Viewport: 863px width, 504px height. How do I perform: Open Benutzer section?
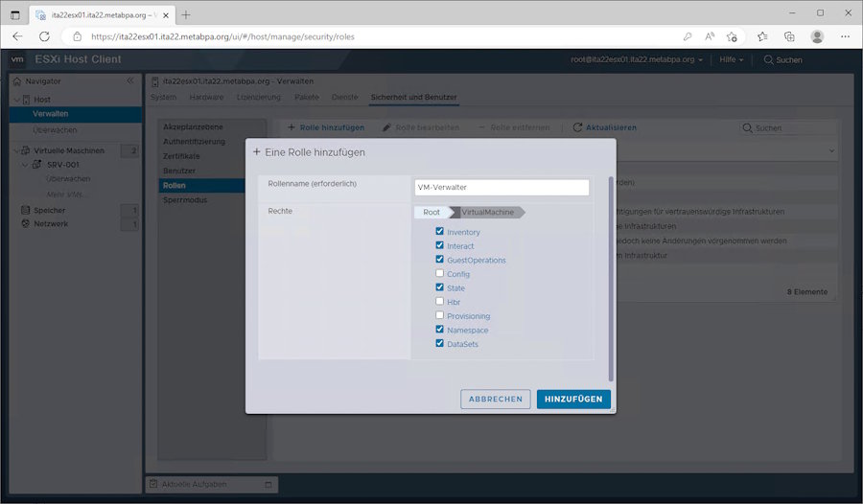179,171
